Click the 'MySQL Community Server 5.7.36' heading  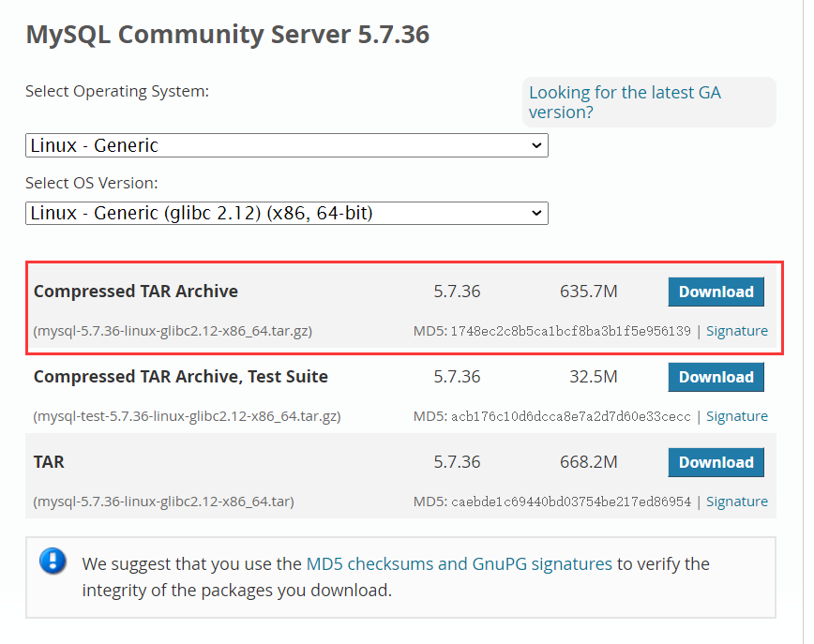point(227,35)
